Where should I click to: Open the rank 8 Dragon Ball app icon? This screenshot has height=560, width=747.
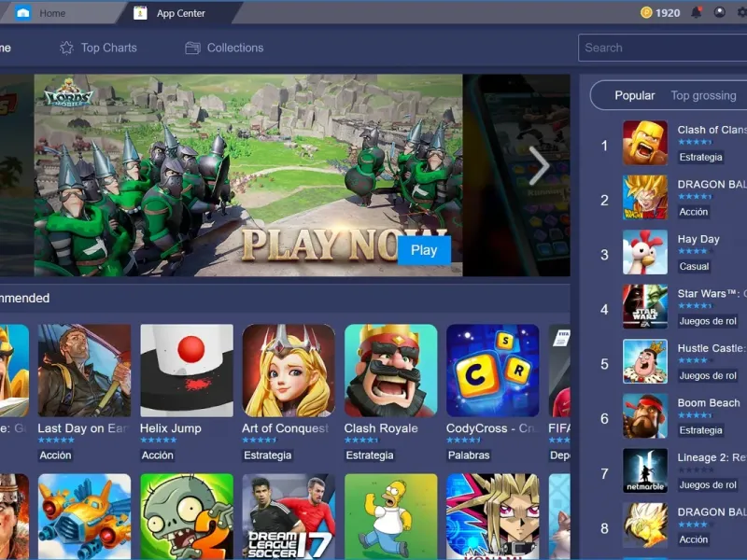pyautogui.click(x=645, y=525)
